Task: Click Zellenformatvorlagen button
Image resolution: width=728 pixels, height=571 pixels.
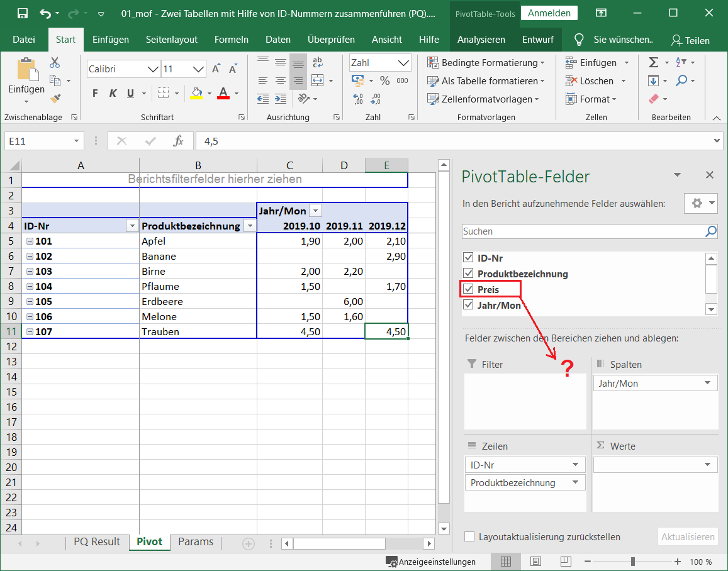Action: (x=483, y=99)
